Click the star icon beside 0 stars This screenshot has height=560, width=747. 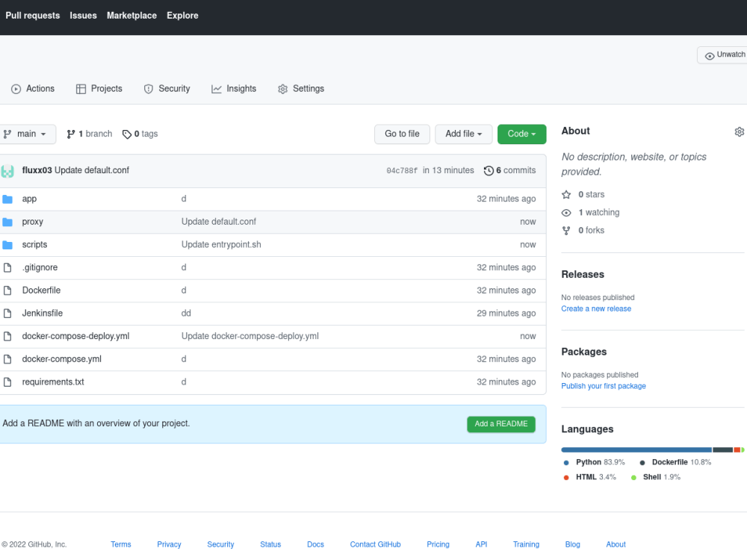[x=566, y=194]
